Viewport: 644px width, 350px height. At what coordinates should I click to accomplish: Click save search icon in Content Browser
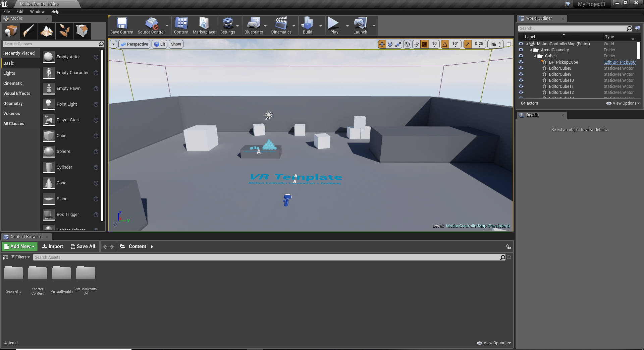(x=509, y=257)
